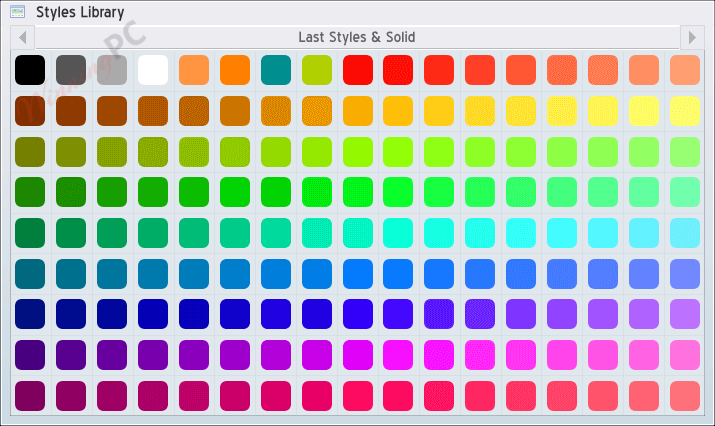
Task: Select the dark gray solid swatch
Action: click(x=71, y=70)
